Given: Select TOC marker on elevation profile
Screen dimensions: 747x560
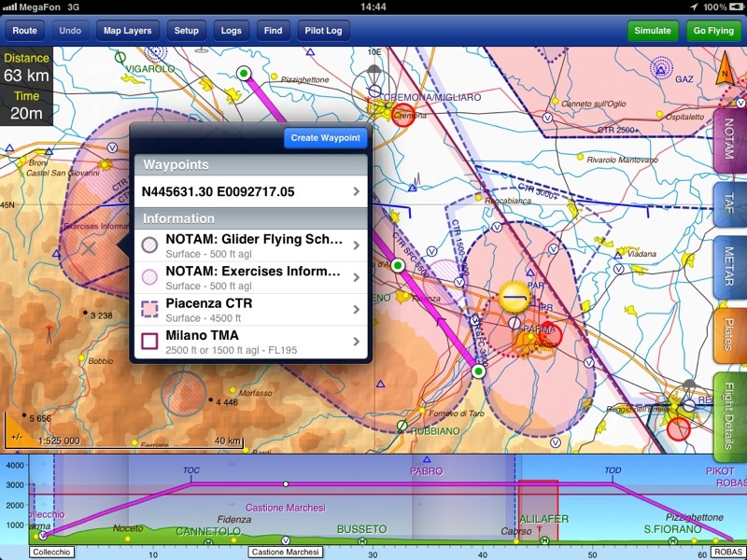Looking at the screenshot, I should click(191, 472).
